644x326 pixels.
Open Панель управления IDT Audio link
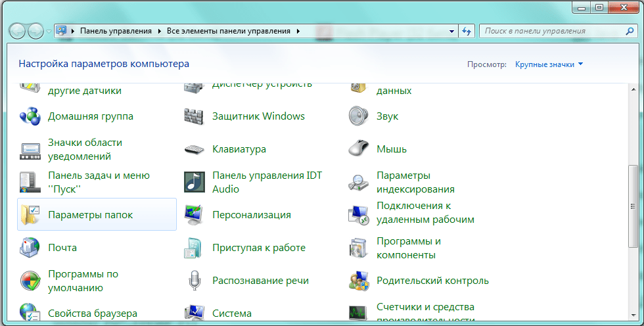coord(267,182)
